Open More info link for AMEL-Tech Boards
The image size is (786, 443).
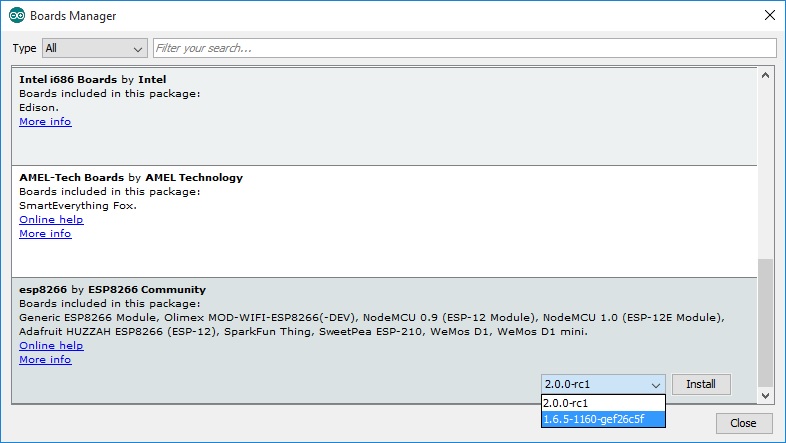tap(45, 234)
